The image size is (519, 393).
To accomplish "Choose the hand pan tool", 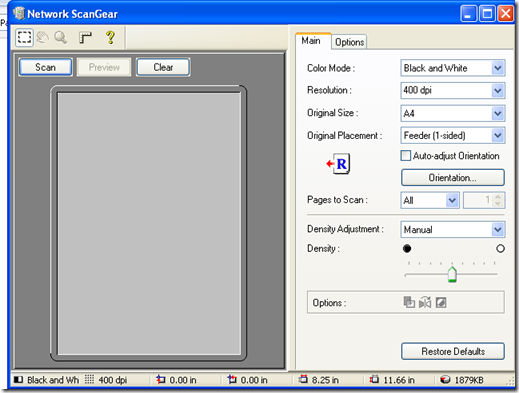I will point(43,37).
